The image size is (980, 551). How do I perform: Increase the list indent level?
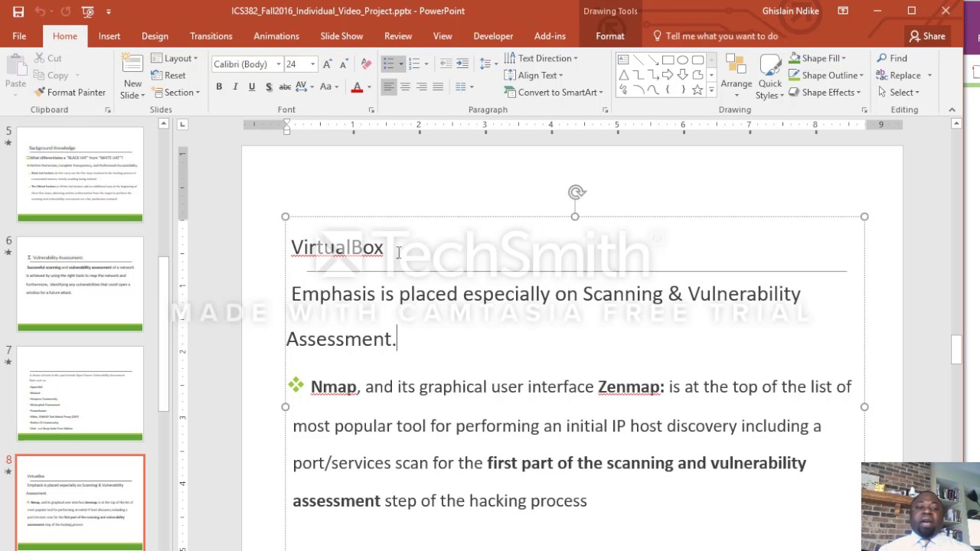[x=462, y=64]
